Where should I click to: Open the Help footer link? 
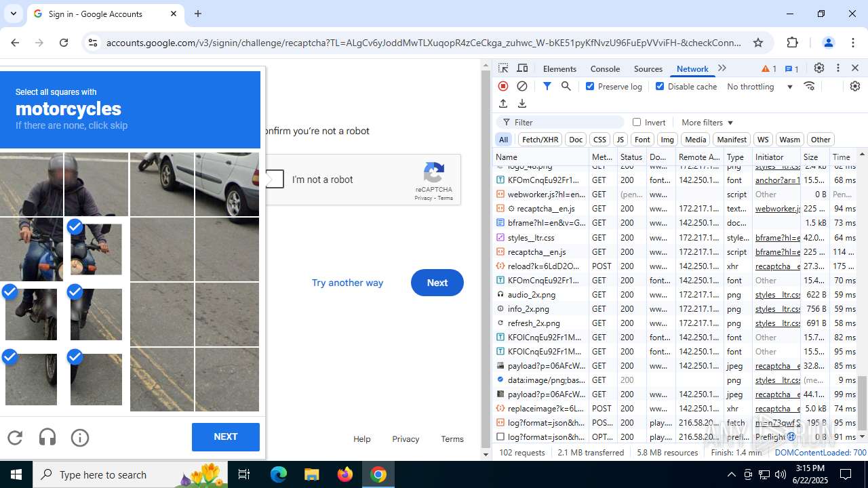362,439
